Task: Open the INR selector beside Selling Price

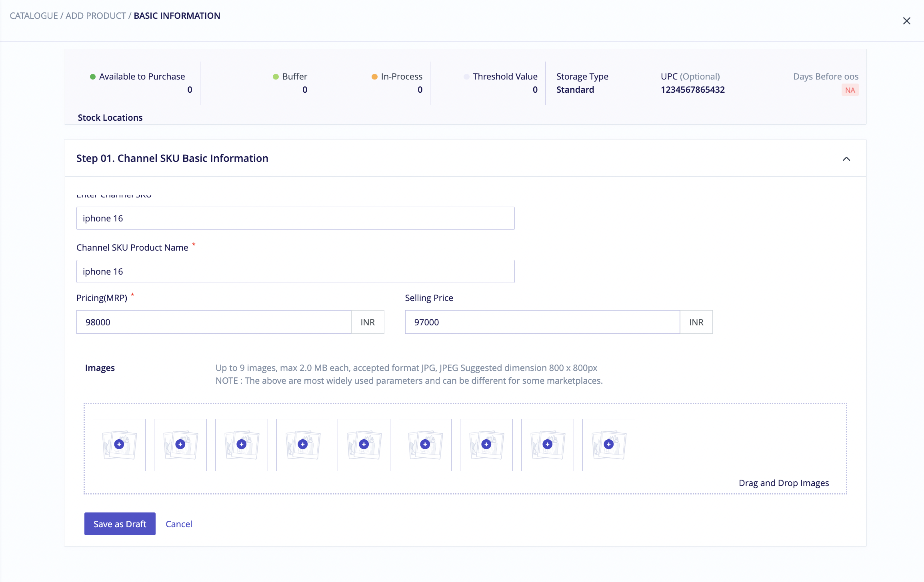Action: (x=696, y=322)
